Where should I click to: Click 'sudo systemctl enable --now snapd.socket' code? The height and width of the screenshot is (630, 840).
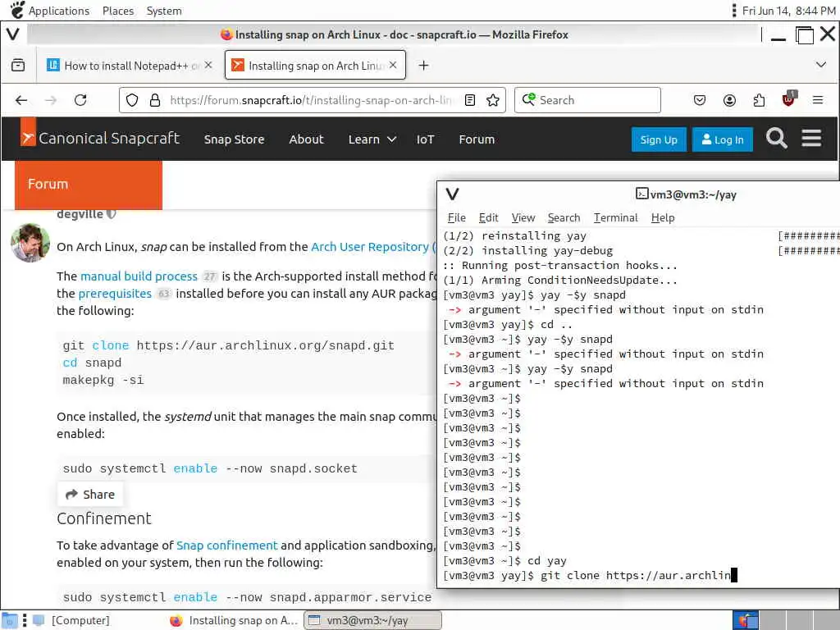[210, 468]
